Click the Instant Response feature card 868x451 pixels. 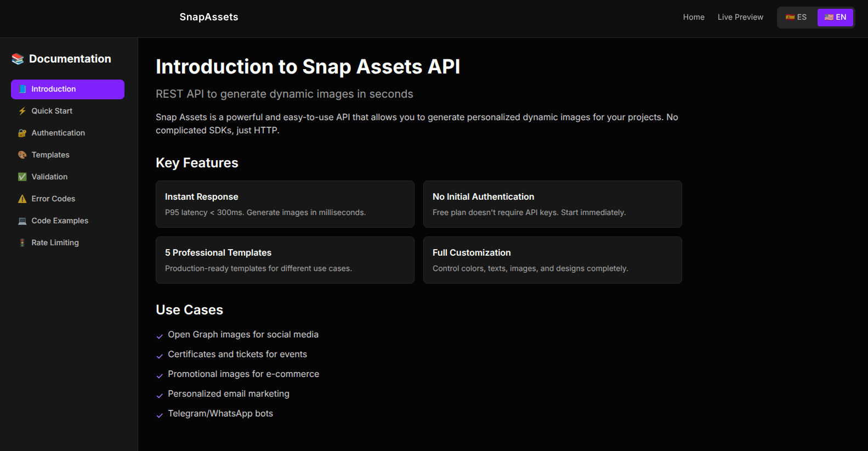point(285,204)
